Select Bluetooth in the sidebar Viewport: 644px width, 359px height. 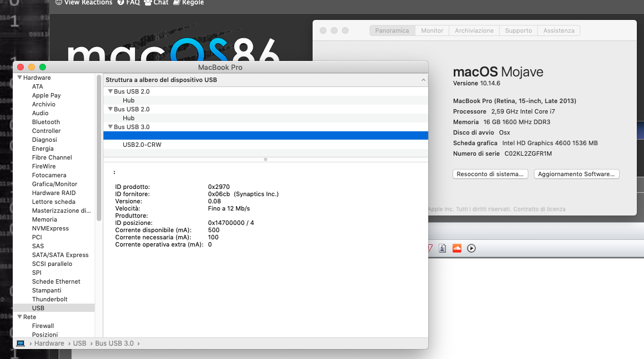pos(46,122)
